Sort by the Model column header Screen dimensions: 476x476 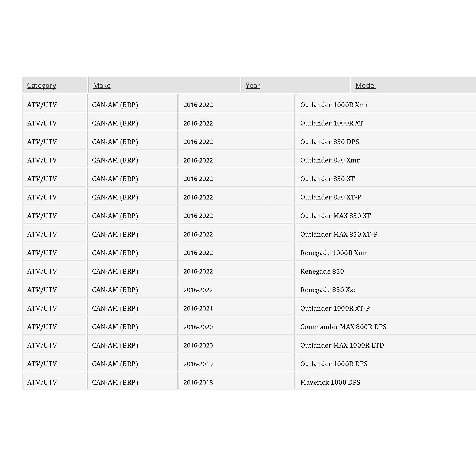tap(365, 85)
